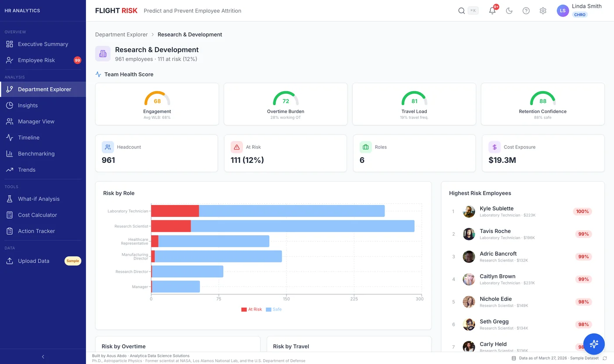Click Department Explorer branch icon

coord(10,89)
